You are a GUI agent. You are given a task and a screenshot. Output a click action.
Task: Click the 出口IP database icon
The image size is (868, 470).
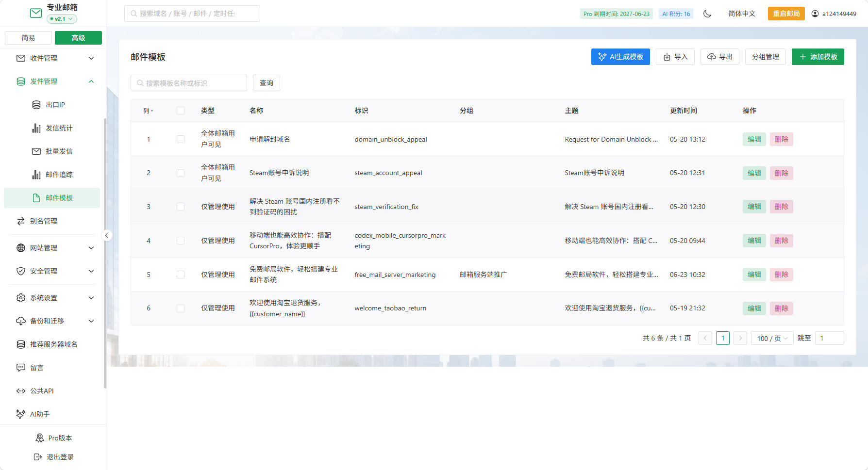tap(36, 105)
